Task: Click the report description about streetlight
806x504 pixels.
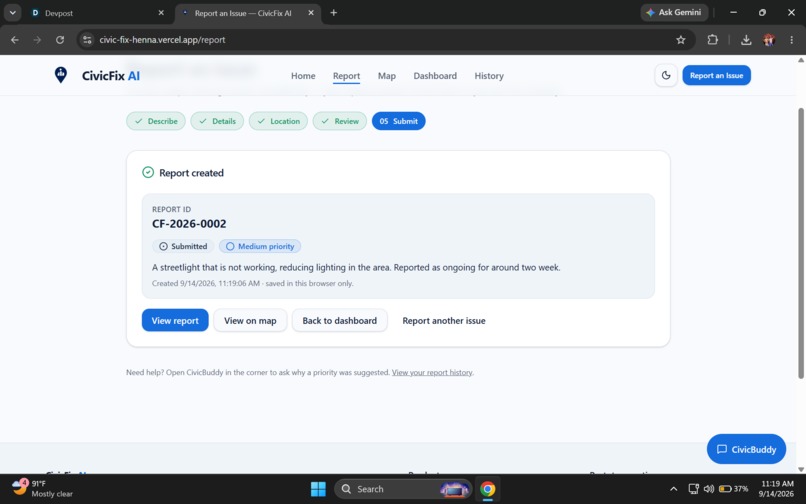Action: 356,267
